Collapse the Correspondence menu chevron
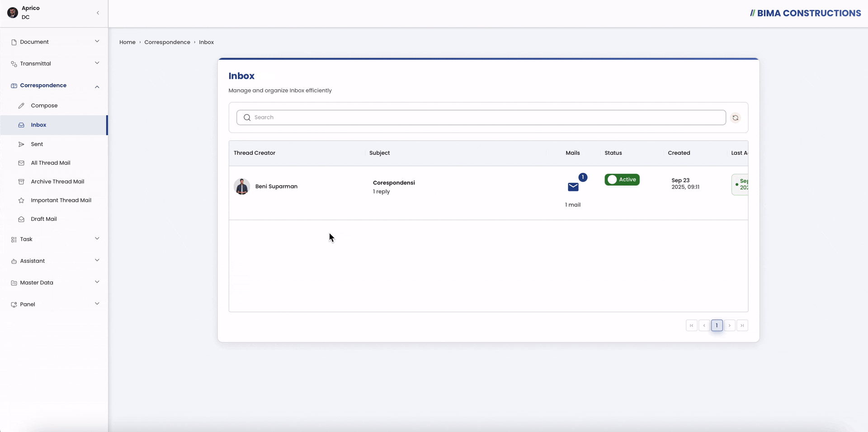This screenshot has width=868, height=432. click(x=97, y=86)
